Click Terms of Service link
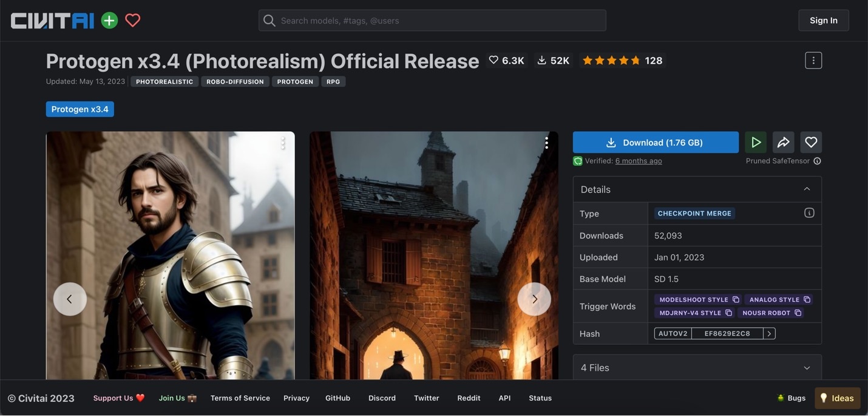This screenshot has height=417, width=868. (x=240, y=398)
